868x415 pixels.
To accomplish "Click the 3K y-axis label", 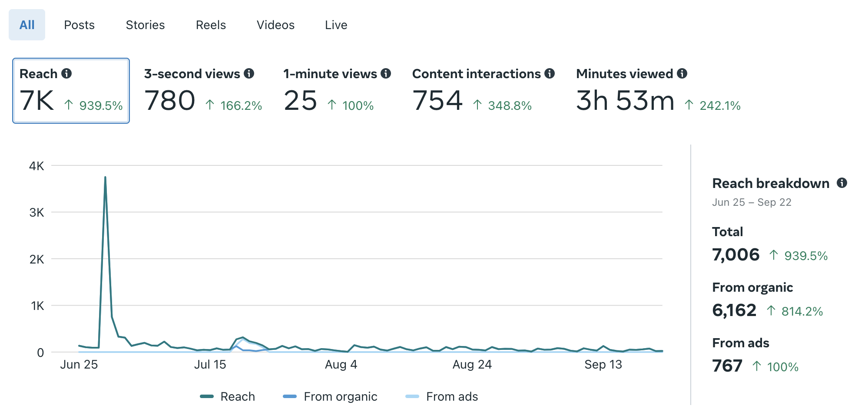I will tap(36, 213).
